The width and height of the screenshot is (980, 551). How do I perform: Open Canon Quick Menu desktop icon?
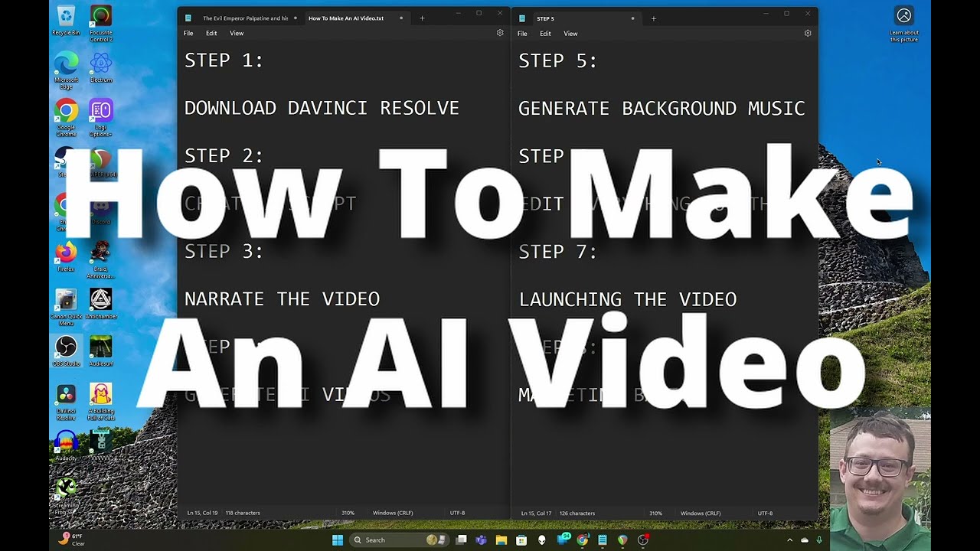coord(66,308)
